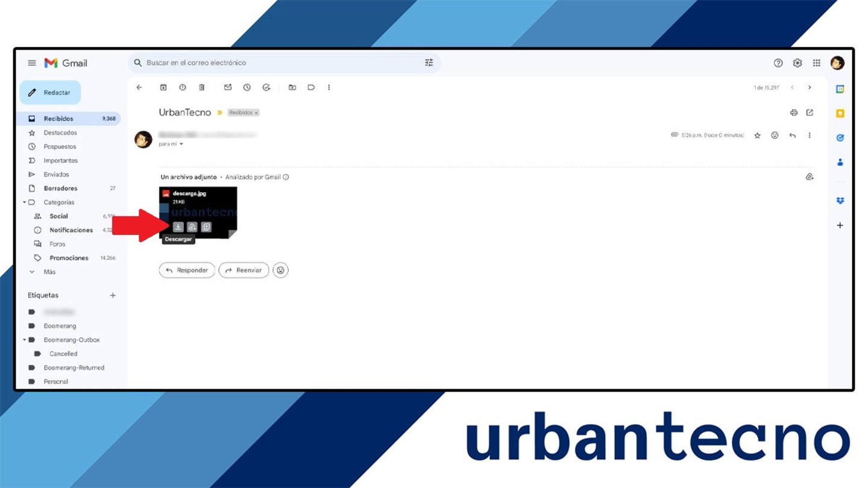Remove the Recibidos label chip
Image resolution: width=868 pixels, height=488 pixels.
tap(256, 113)
